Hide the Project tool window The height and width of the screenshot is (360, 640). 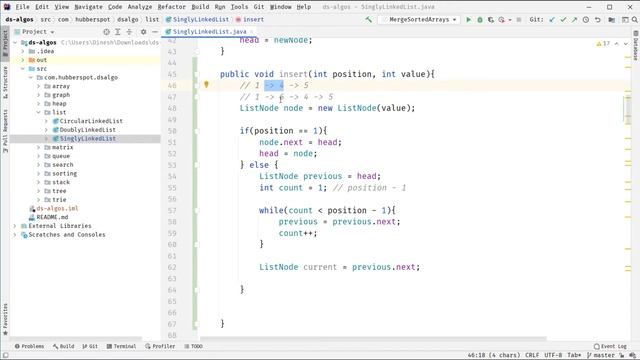[x=155, y=31]
